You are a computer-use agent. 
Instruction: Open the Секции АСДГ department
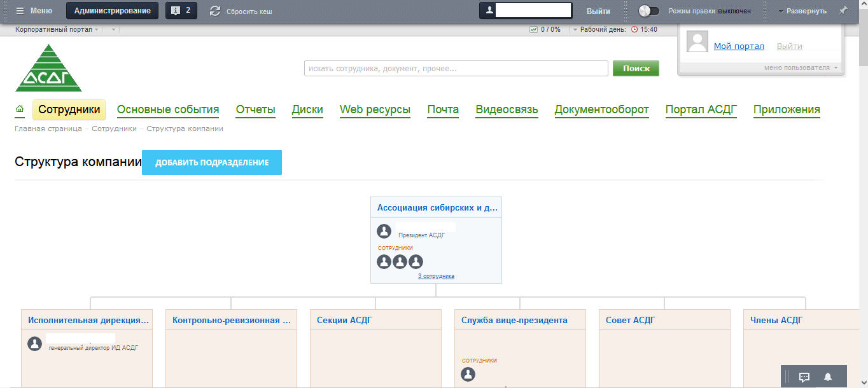click(x=344, y=320)
